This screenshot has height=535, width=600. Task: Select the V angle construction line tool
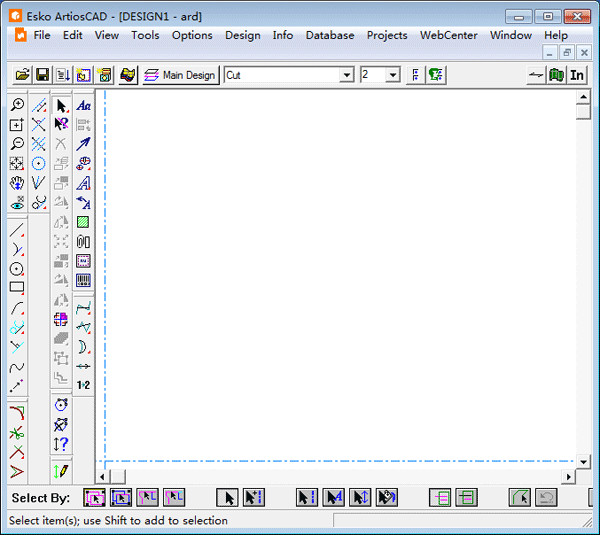(x=39, y=183)
